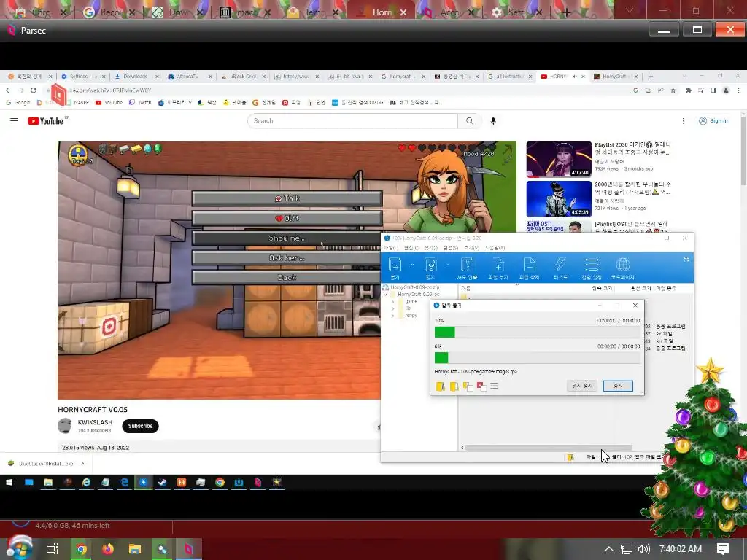Open the sidebar thumbnail with 4:05:39 duration
Viewport: 747px width, 560px height.
point(559,199)
